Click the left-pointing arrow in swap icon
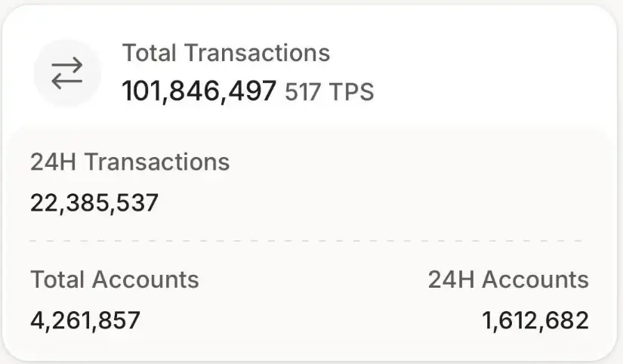Viewport: 623px width, 364px height. [x=67, y=81]
